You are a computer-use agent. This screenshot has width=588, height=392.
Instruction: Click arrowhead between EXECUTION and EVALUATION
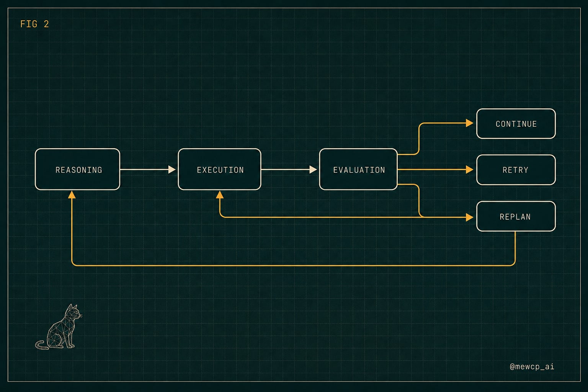tap(313, 169)
